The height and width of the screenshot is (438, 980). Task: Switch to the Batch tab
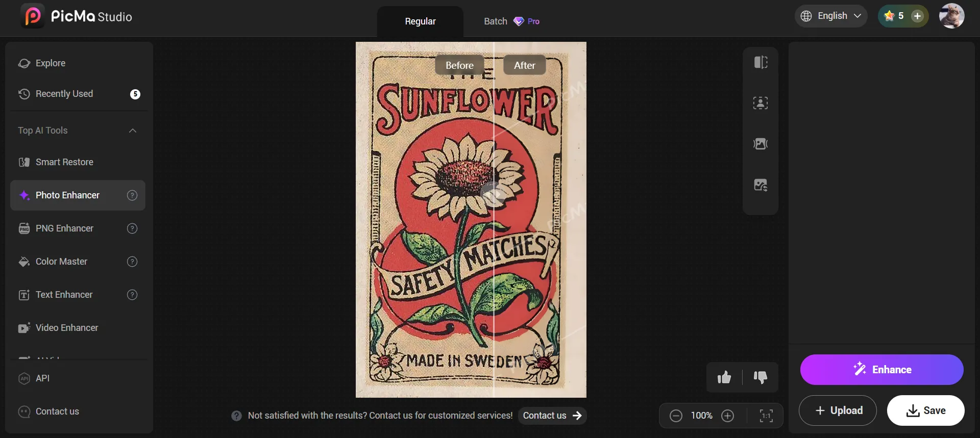click(x=511, y=21)
